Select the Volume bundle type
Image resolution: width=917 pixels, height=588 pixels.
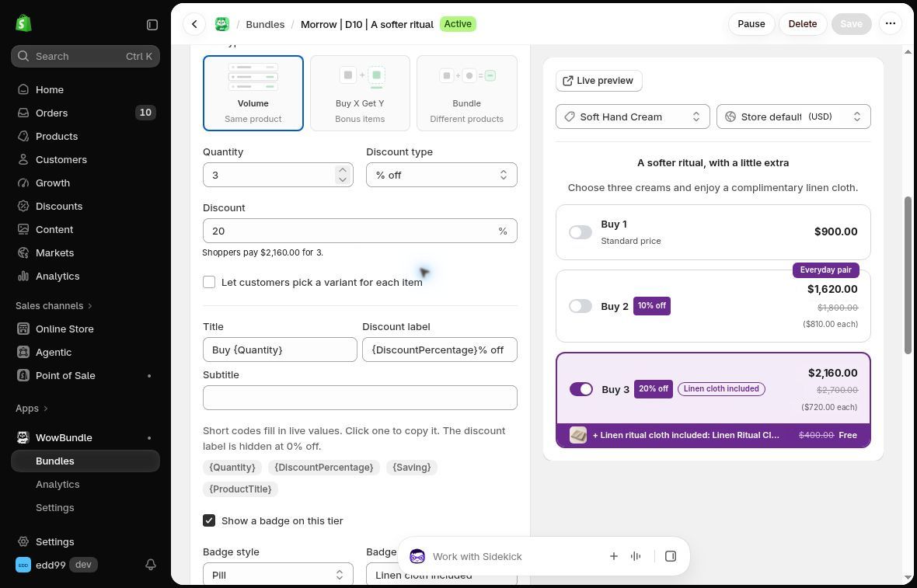tap(253, 93)
